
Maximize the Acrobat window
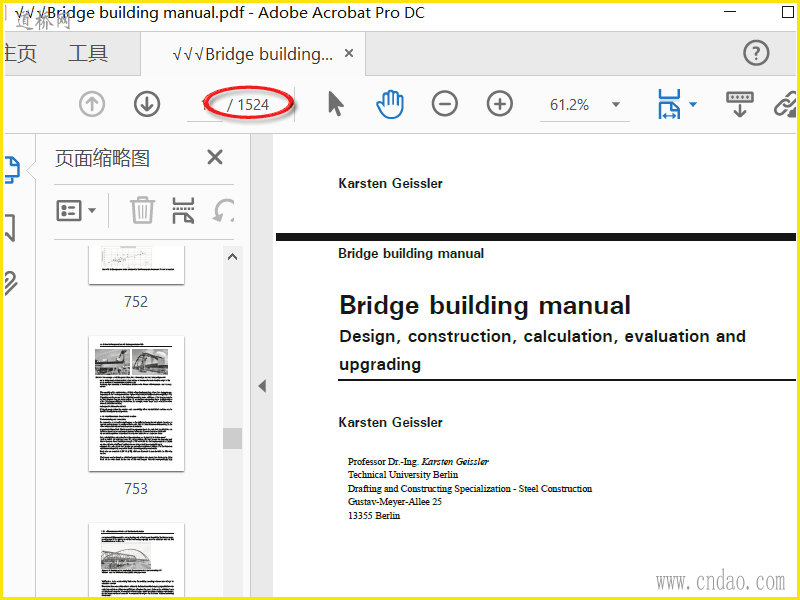(x=788, y=11)
